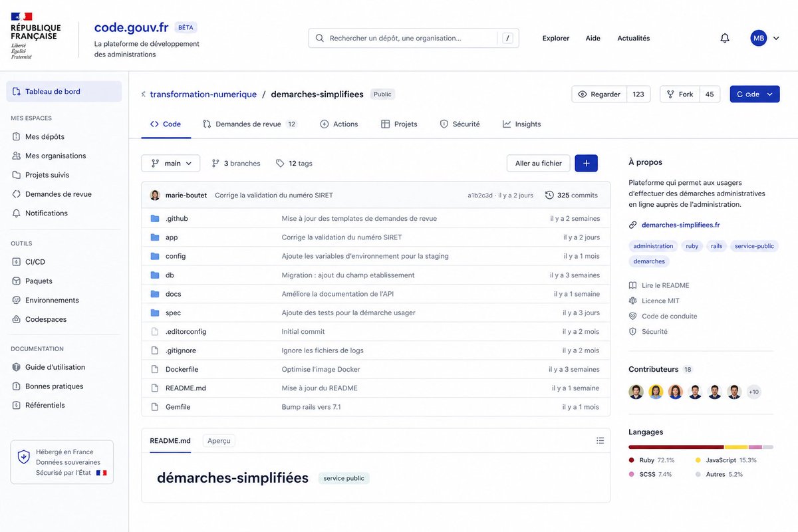Click the red Ruby language bar segment
This screenshot has height=532, width=798.
(x=676, y=447)
